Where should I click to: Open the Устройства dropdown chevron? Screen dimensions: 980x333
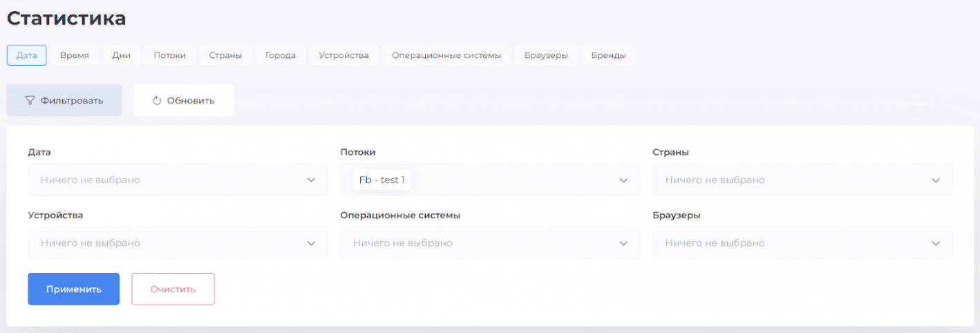coord(311,243)
